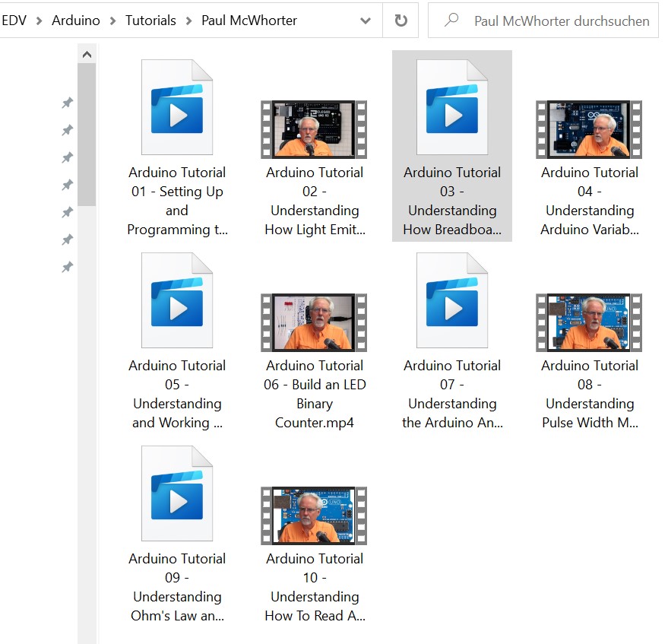The image size is (668, 644).
Task: Expand the chevron after EDV breadcrumb
Action: pyautogui.click(x=40, y=21)
